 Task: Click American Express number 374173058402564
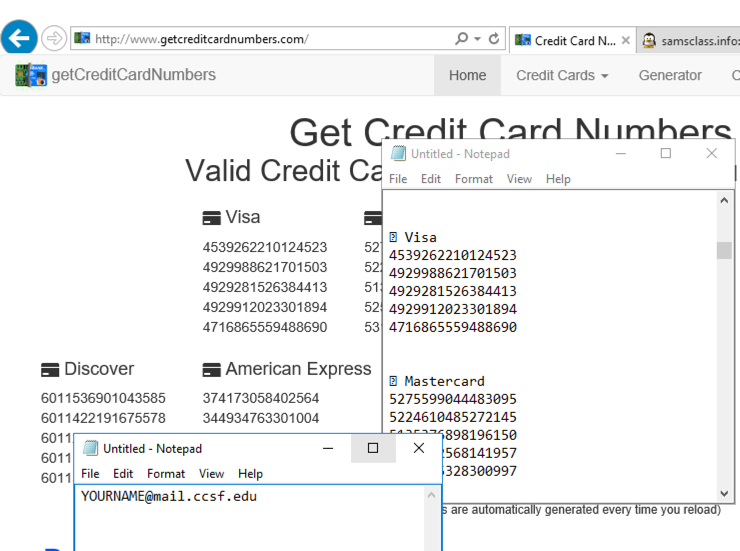261,398
